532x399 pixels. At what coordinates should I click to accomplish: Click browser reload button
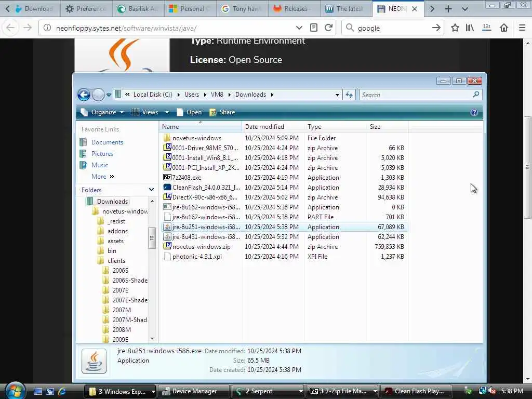pos(328,28)
